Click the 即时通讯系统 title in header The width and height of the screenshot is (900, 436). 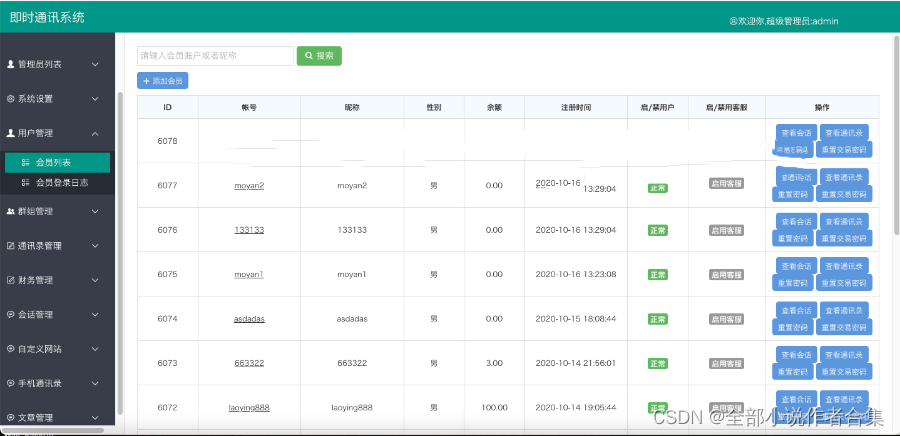tap(47, 17)
